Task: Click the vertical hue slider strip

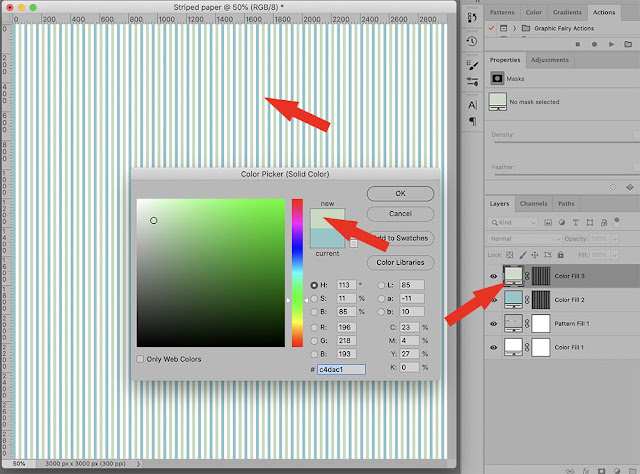Action: [x=297, y=273]
